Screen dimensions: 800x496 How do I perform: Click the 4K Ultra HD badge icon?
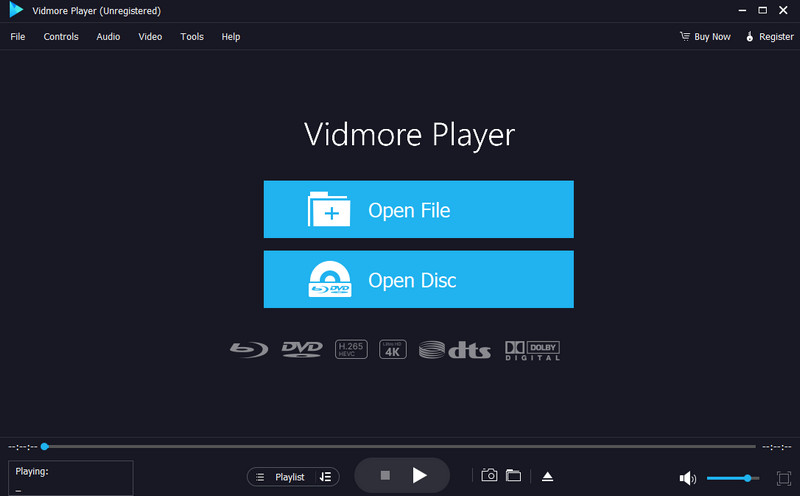click(393, 350)
